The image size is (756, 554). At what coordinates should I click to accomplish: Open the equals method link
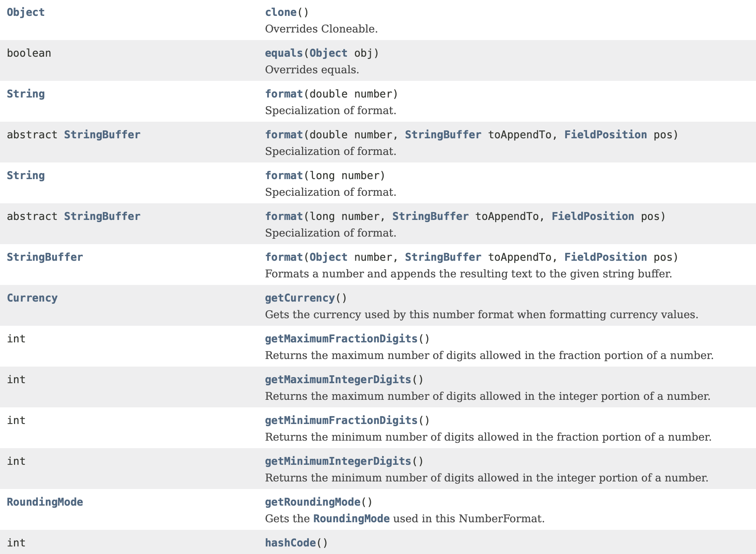[x=283, y=53]
